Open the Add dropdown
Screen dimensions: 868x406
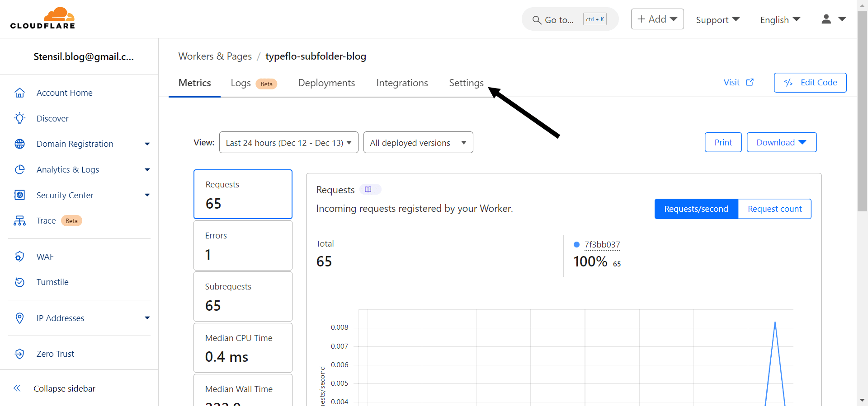coord(657,19)
